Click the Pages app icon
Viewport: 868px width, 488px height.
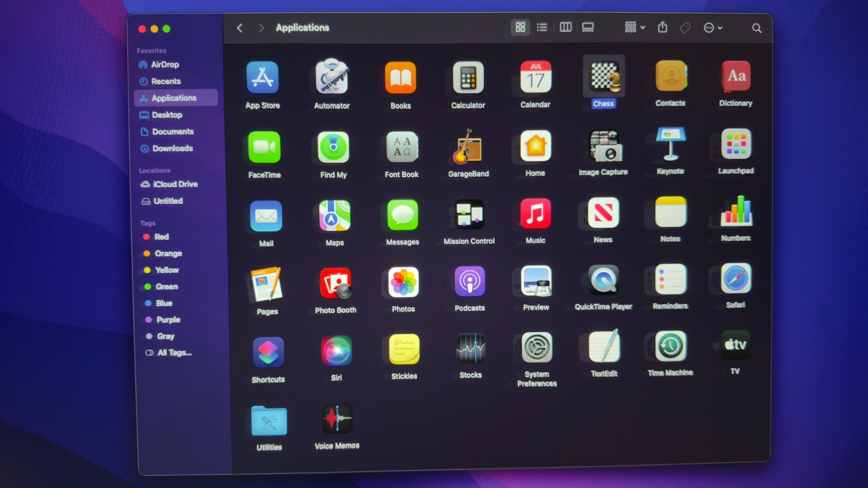(x=266, y=284)
